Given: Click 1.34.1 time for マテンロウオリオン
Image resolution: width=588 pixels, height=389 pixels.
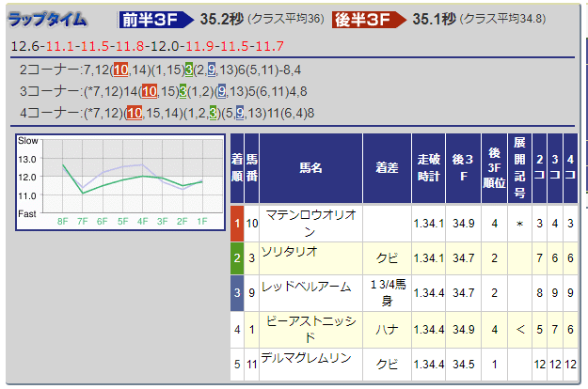Looking at the screenshot, I should pyautogui.click(x=429, y=224).
